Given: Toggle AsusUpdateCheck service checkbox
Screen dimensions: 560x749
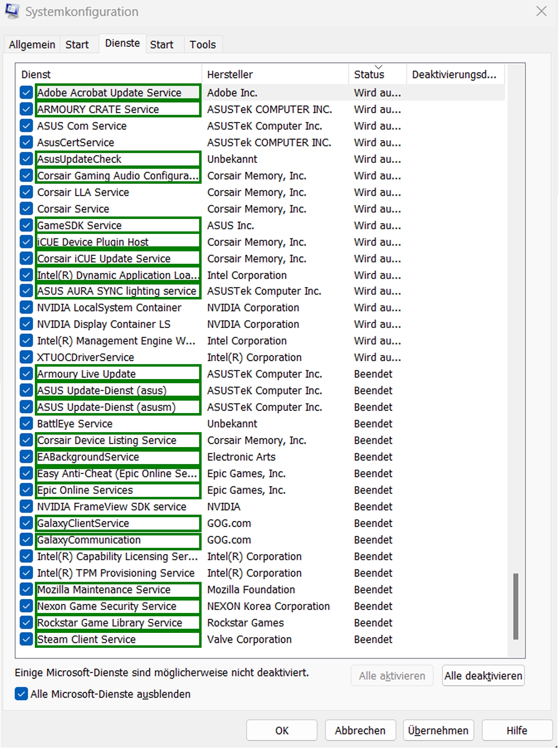Looking at the screenshot, I should point(26,159).
